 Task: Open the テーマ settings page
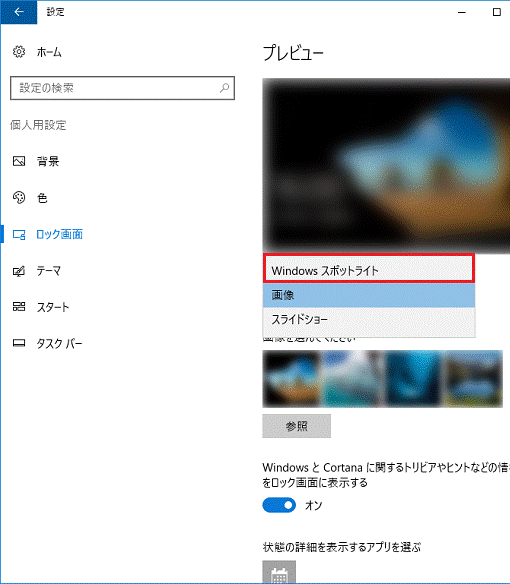[x=48, y=271]
